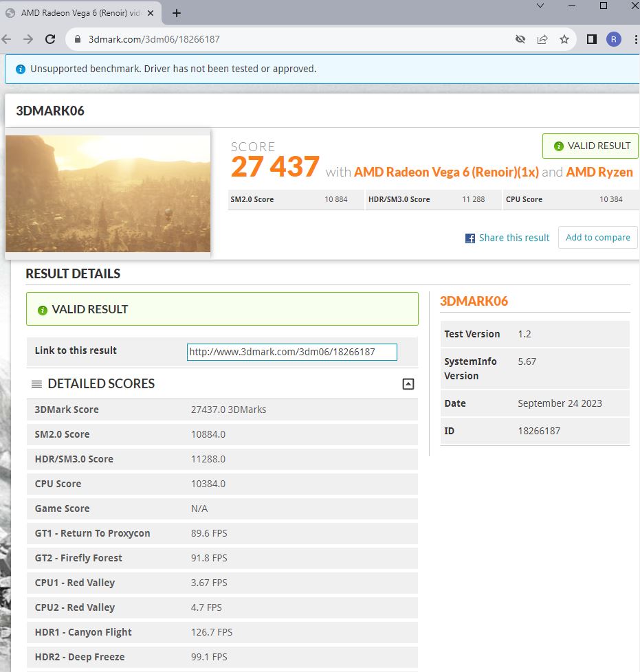Open the browser side panel
The height and width of the screenshot is (672, 640).
pos(592,39)
